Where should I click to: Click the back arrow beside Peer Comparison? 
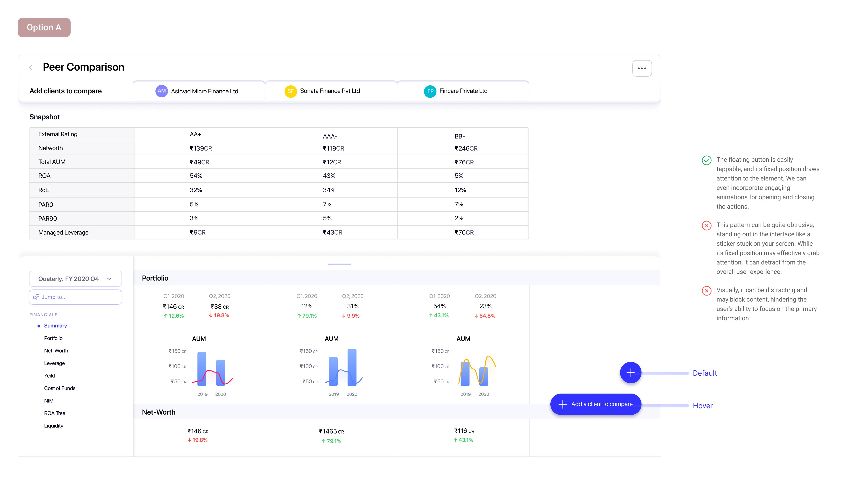(x=31, y=67)
